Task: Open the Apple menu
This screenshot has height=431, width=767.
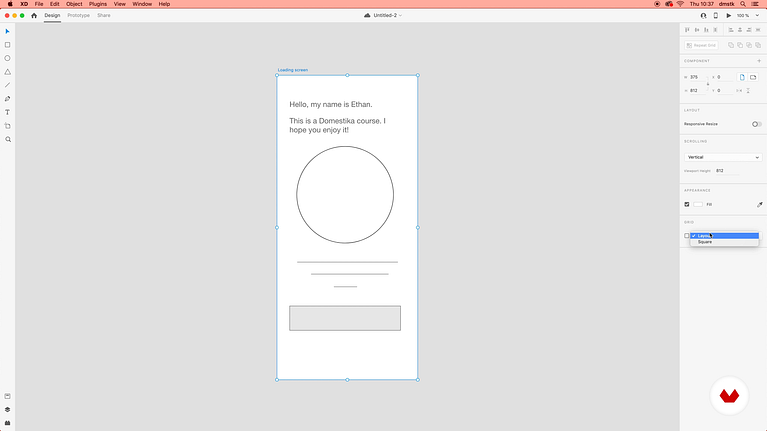Action: click(x=10, y=4)
